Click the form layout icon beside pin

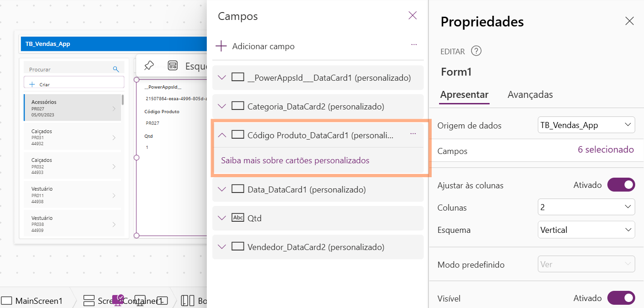(173, 65)
